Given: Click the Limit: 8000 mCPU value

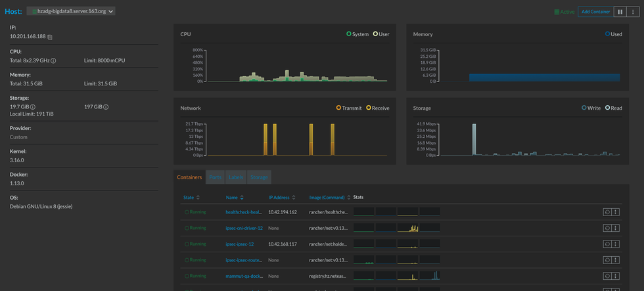Looking at the screenshot, I should [104, 60].
